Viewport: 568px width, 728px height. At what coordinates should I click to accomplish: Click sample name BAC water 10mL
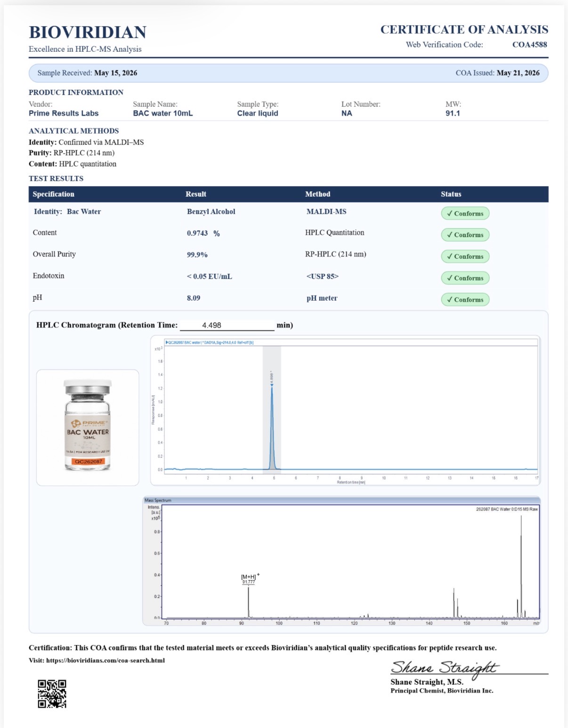(x=163, y=113)
